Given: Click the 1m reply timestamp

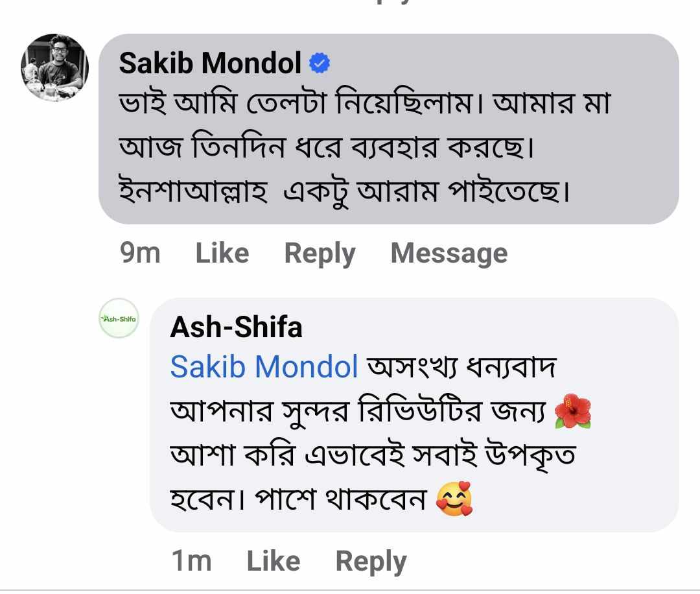Looking at the screenshot, I should [191, 561].
